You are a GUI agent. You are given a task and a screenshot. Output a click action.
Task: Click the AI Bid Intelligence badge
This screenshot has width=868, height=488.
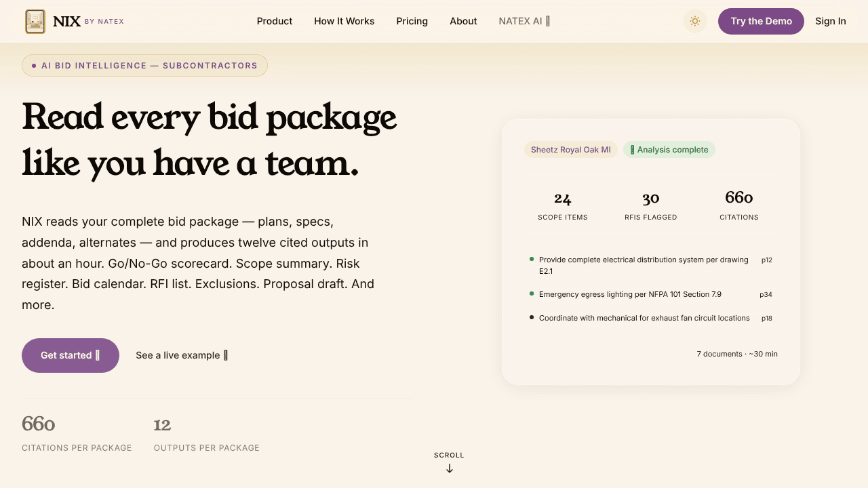pos(144,66)
